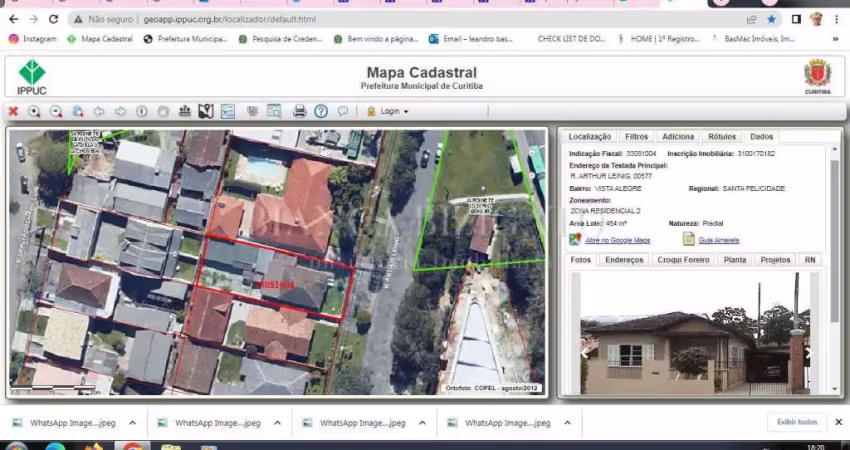This screenshot has width=850, height=450.
Task: Click the IPPUC logo
Action: pyautogui.click(x=32, y=77)
